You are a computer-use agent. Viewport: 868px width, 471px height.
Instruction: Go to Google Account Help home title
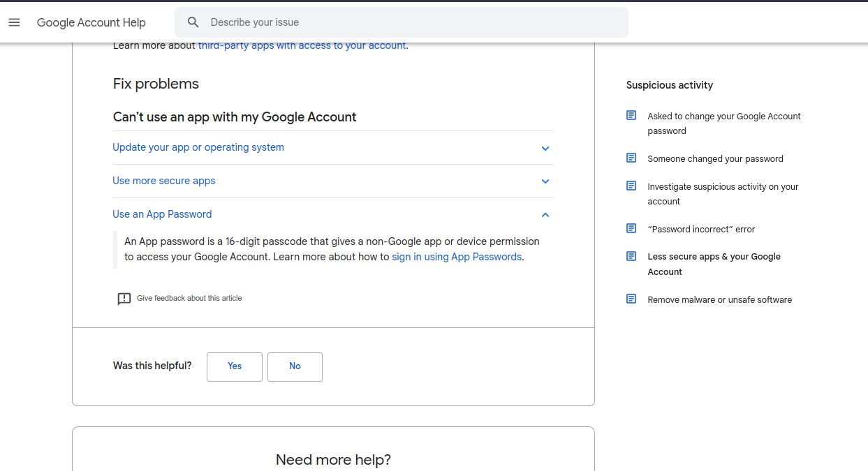point(91,22)
